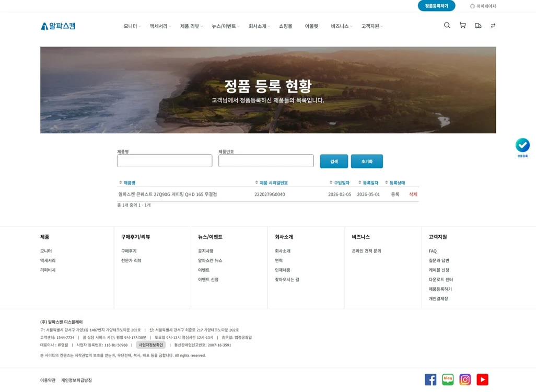The height and width of the screenshot is (392, 536).
Task: Click the compare arrows icon
Action: pos(493,26)
